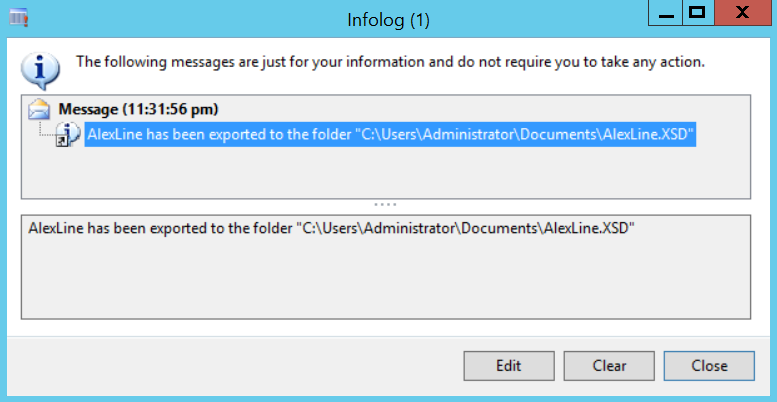Click the quoted AlexLine.XSD path in selected row
The image size is (777, 402).
coord(524,134)
